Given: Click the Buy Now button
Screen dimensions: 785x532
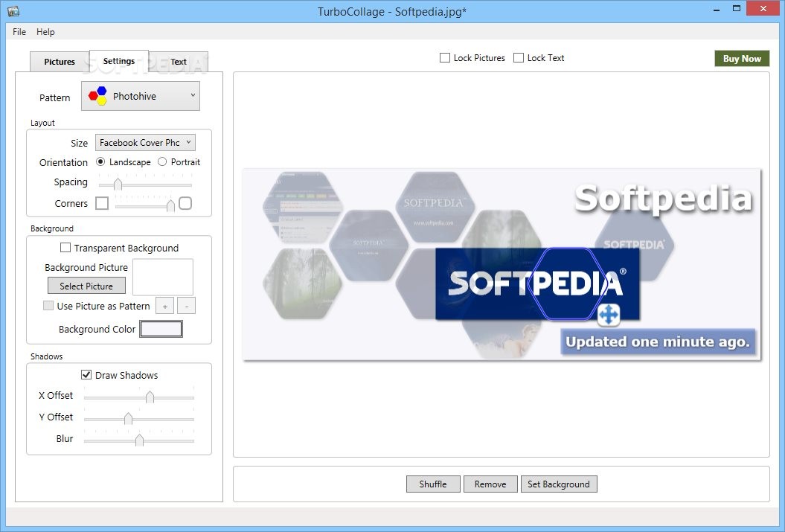Looking at the screenshot, I should [742, 59].
